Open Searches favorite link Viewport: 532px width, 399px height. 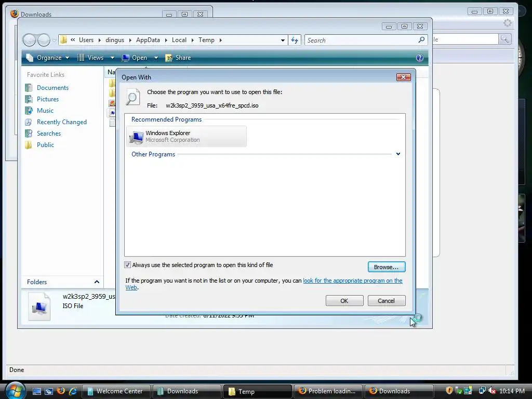[x=49, y=134]
